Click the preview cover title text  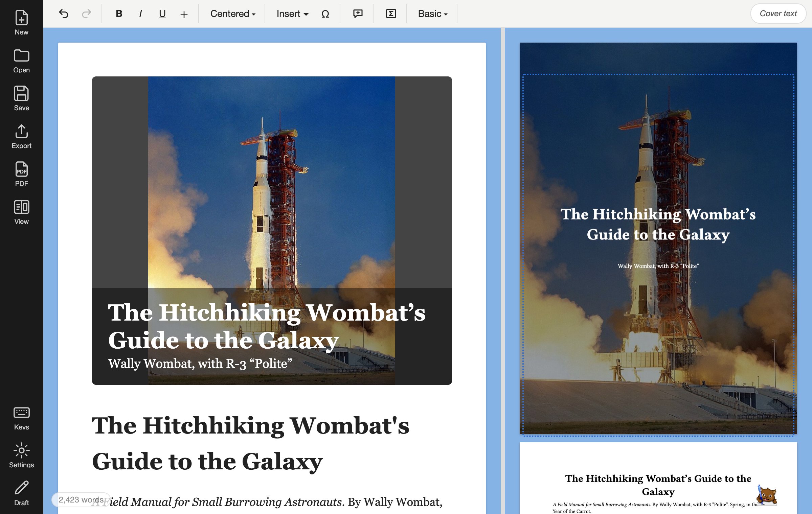658,224
